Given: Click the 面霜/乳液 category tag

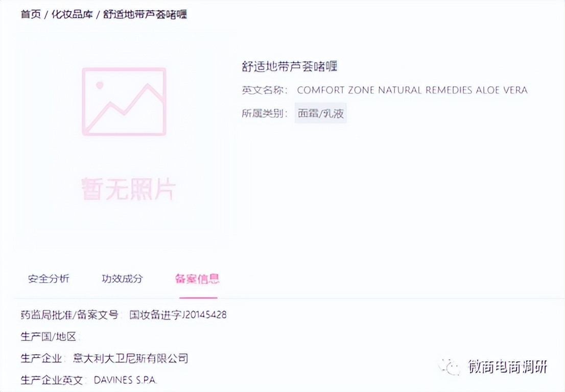Looking at the screenshot, I should tap(320, 114).
